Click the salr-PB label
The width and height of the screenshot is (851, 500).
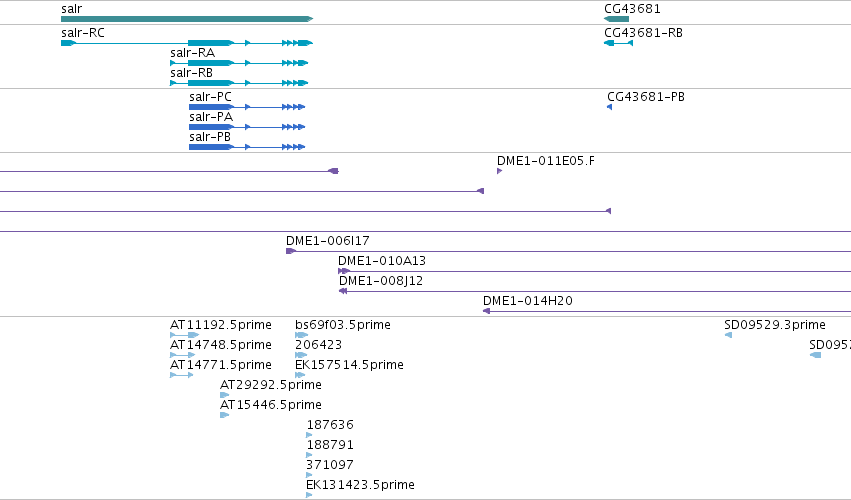click(x=210, y=137)
